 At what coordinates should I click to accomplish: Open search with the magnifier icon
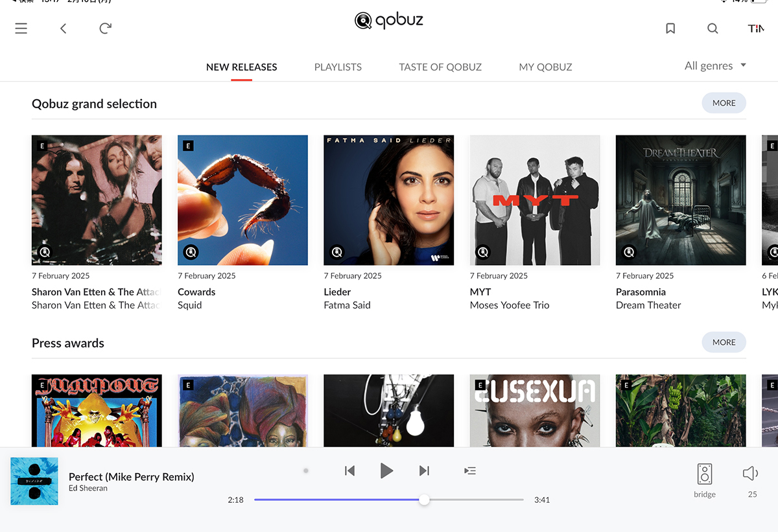pyautogui.click(x=713, y=29)
